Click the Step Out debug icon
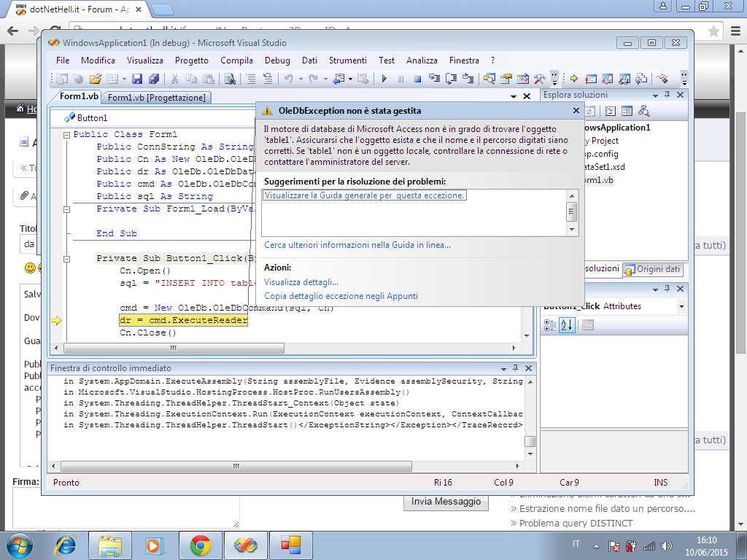This screenshot has height=560, width=747. click(468, 79)
